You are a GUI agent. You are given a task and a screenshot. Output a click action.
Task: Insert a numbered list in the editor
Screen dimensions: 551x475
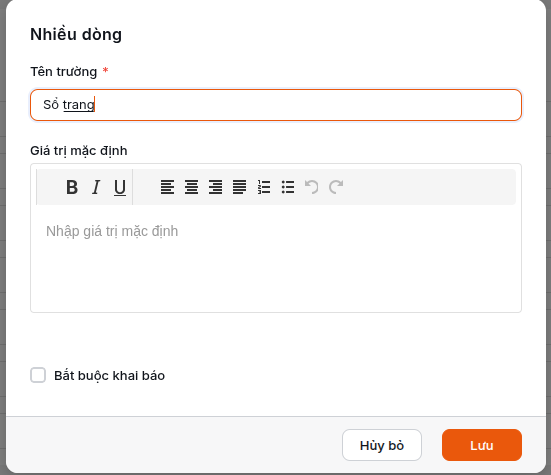[264, 187]
